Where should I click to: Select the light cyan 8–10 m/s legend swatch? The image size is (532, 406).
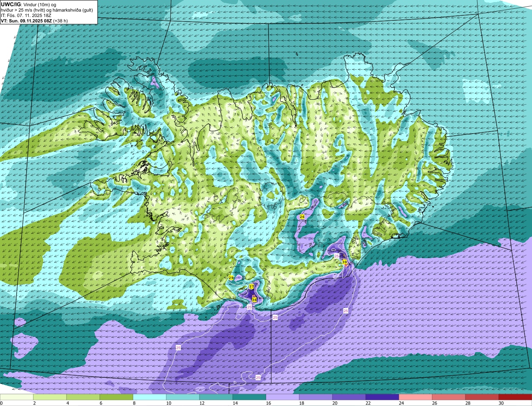pyautogui.click(x=150, y=397)
